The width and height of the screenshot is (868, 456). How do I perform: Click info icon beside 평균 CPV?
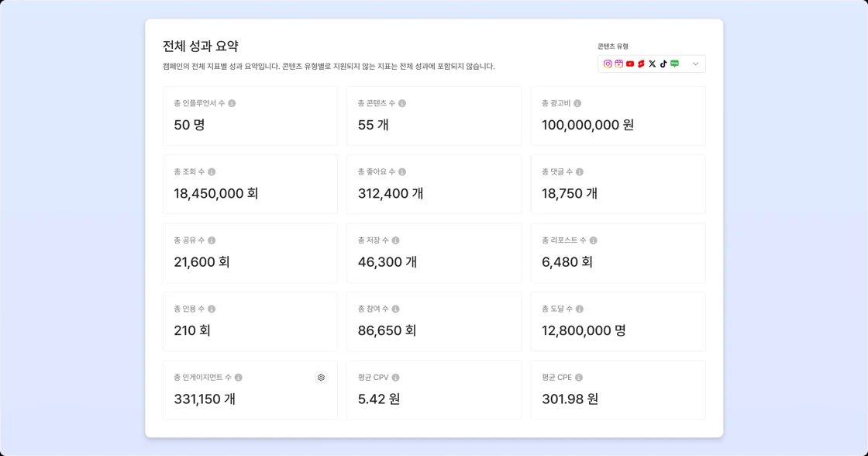(x=395, y=378)
